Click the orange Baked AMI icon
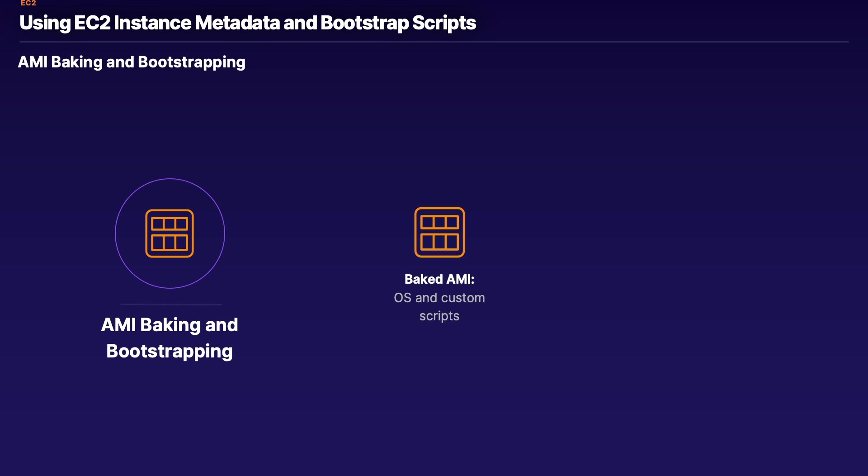The image size is (868, 476). click(x=439, y=232)
